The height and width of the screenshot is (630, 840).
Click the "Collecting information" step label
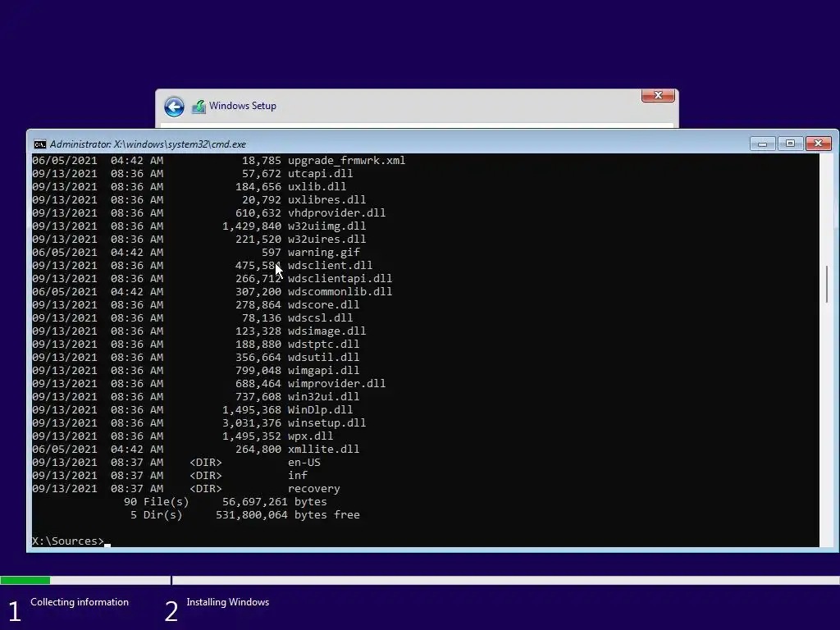tap(80, 602)
